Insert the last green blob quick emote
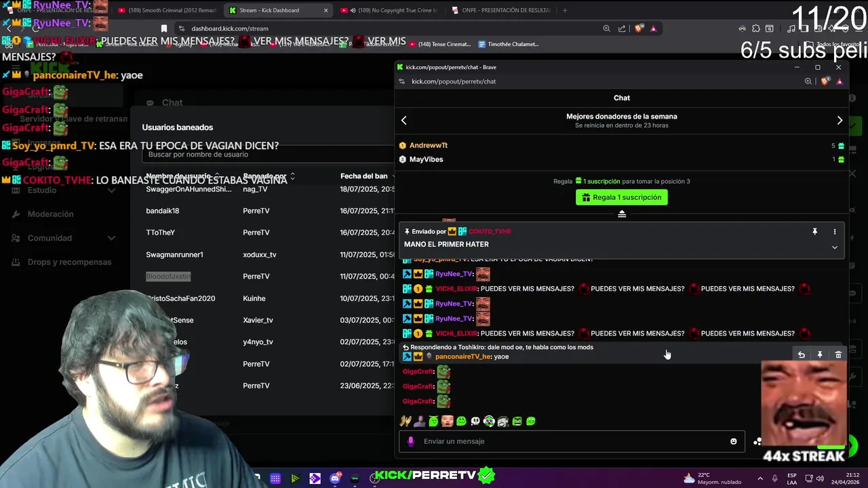The height and width of the screenshot is (488, 868). (531, 421)
